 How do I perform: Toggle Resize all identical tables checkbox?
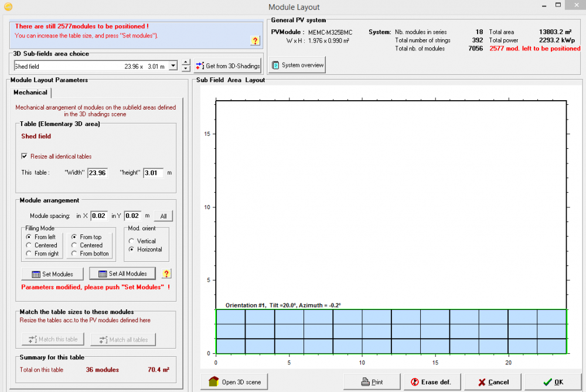(x=24, y=156)
